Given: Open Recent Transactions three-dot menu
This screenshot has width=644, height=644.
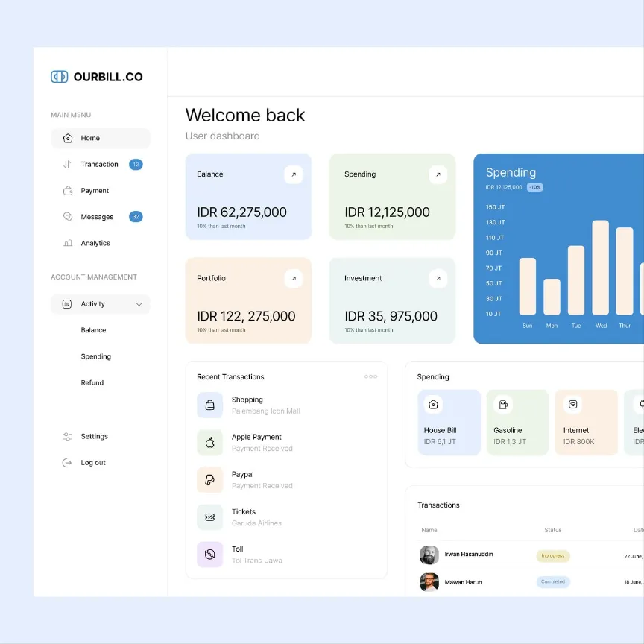Looking at the screenshot, I should [x=370, y=376].
